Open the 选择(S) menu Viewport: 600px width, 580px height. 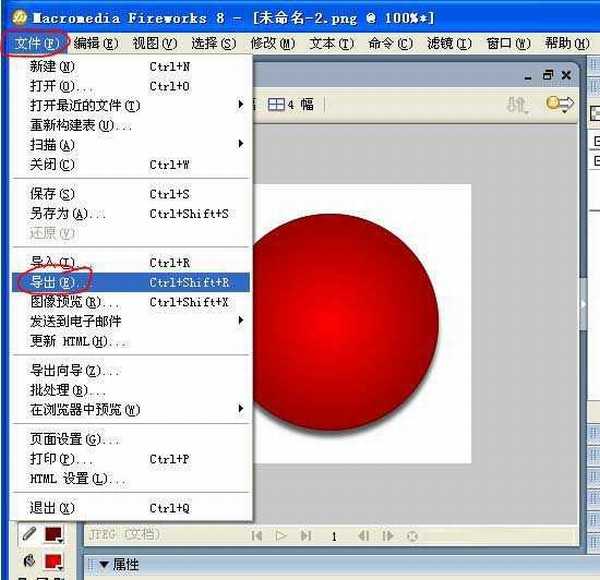click(x=214, y=44)
